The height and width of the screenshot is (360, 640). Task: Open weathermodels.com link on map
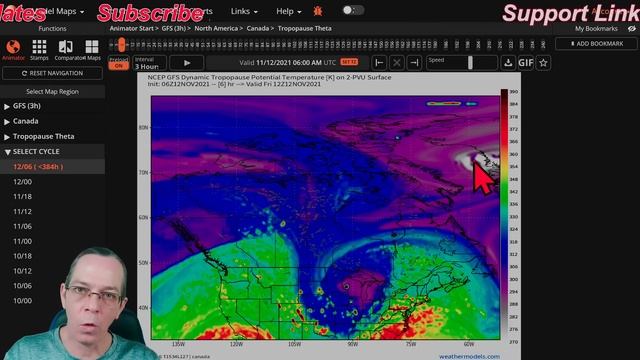tap(469, 356)
